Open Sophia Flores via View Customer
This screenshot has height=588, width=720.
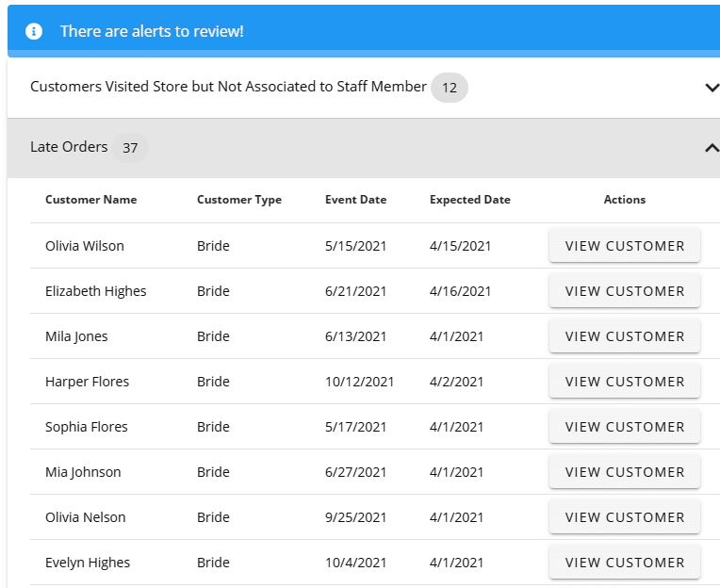tap(624, 427)
